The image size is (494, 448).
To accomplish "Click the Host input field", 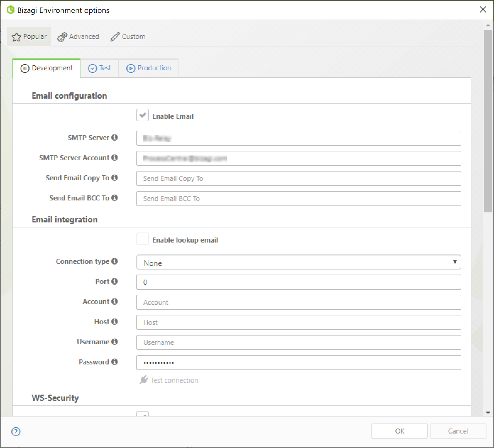I will tap(299, 322).
